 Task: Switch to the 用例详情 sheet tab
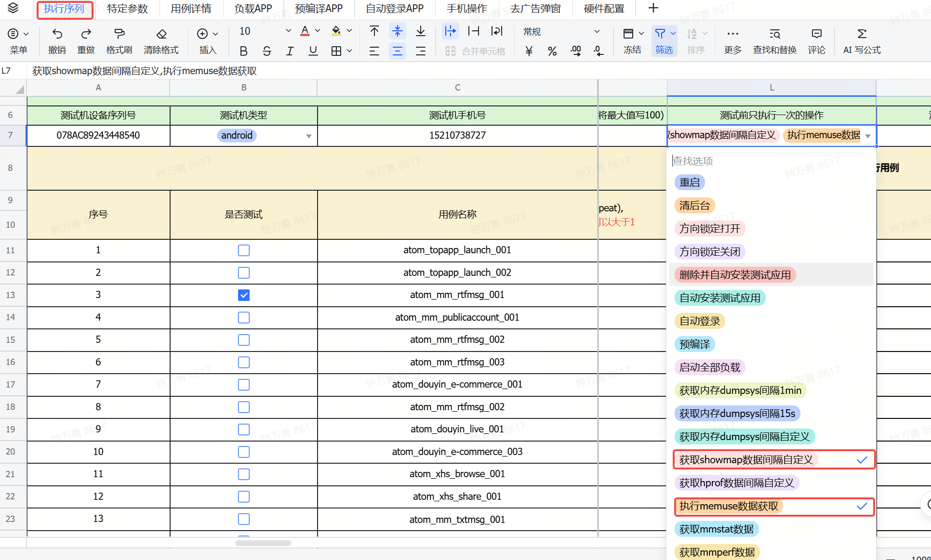point(191,9)
